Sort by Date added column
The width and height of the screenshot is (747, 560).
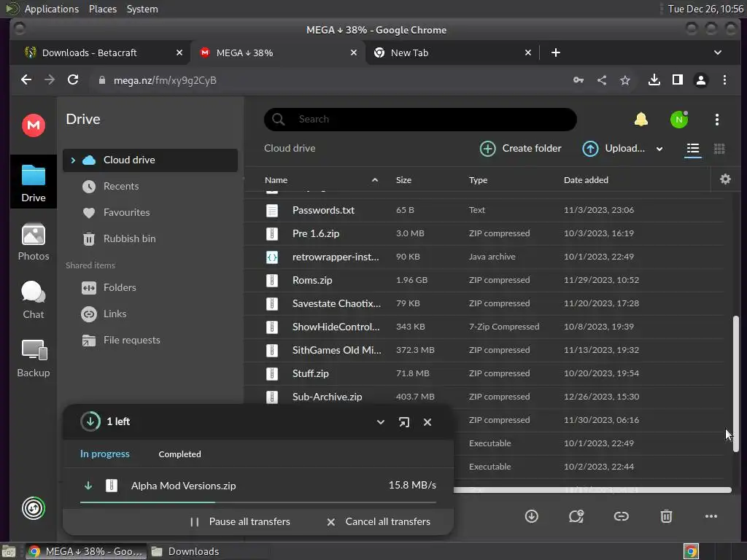[x=586, y=180]
